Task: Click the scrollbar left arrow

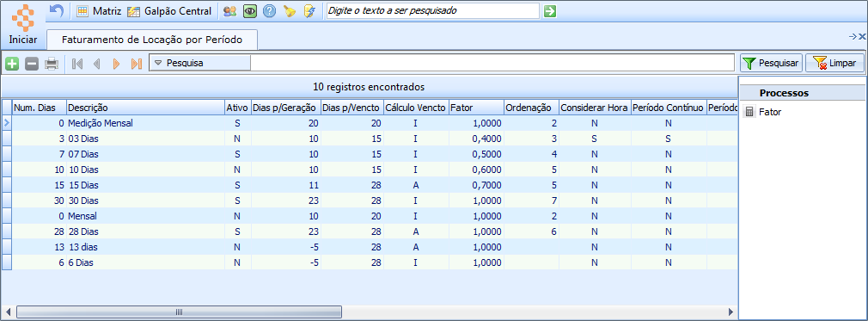Action: pyautogui.click(x=8, y=312)
